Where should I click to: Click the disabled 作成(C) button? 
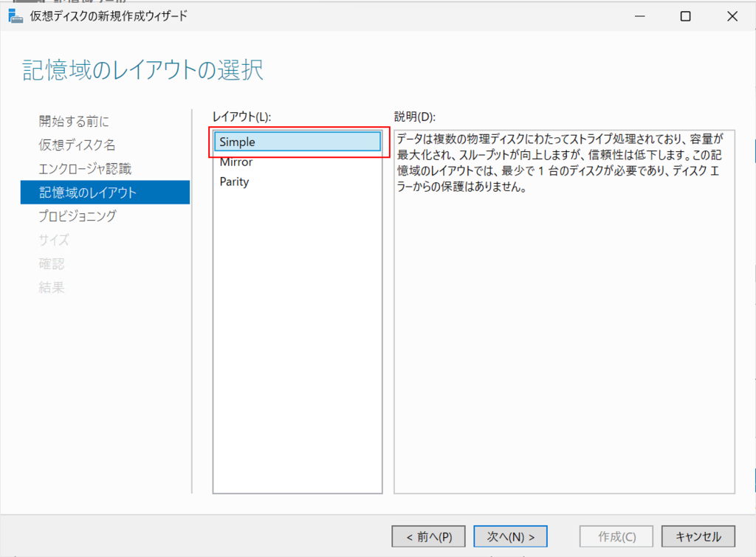coord(616,536)
